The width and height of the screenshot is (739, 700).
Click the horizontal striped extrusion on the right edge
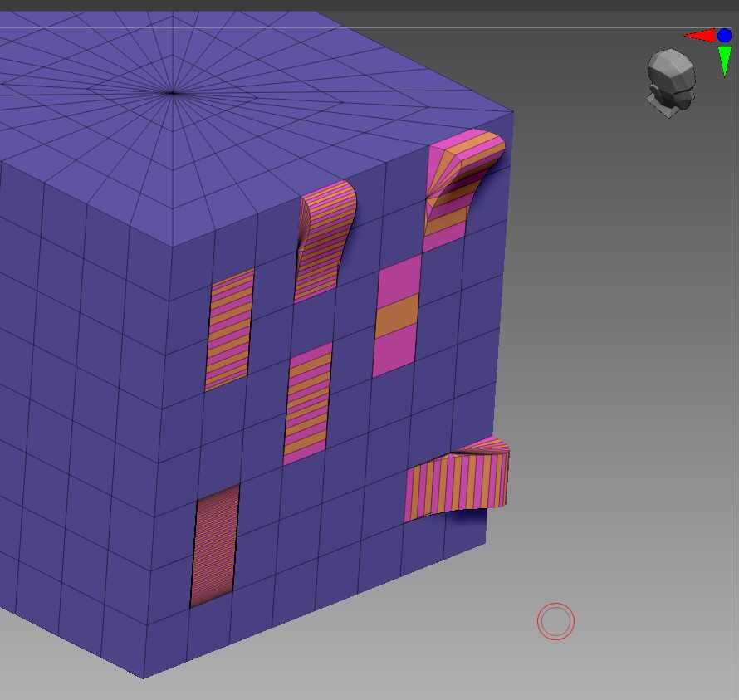457,482
